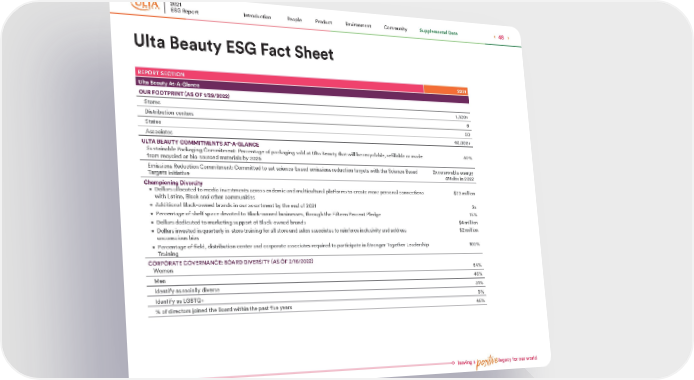
Task: Open the Community section
Action: tap(395, 28)
